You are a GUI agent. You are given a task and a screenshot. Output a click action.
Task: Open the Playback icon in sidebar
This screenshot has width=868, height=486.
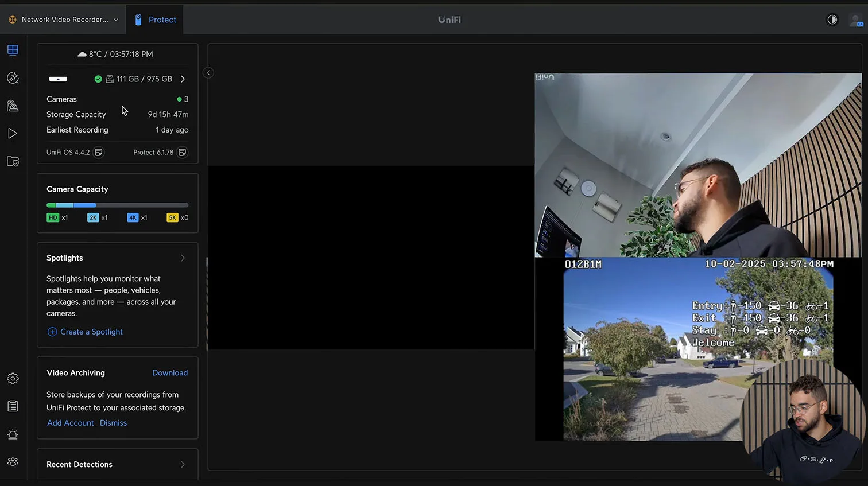tap(13, 134)
